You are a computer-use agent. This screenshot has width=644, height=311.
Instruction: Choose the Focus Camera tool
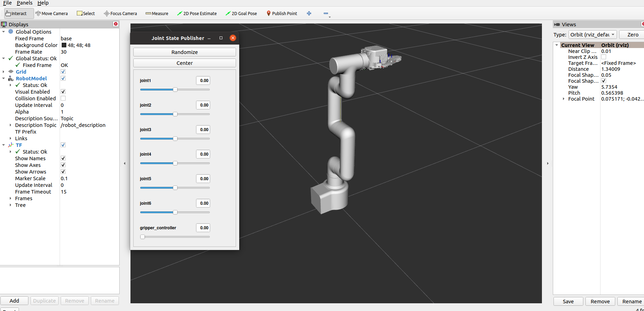(x=120, y=14)
